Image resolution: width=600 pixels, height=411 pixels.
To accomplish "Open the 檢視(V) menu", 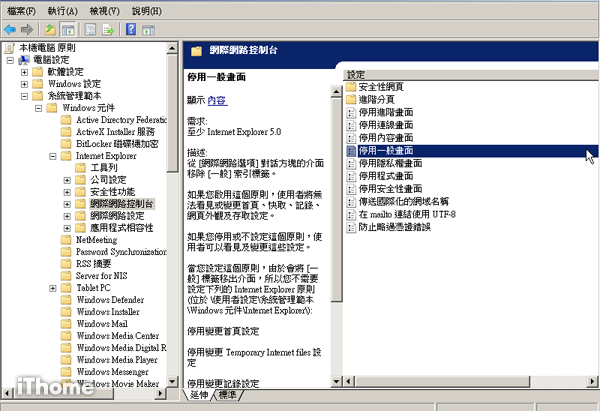I will (x=104, y=8).
